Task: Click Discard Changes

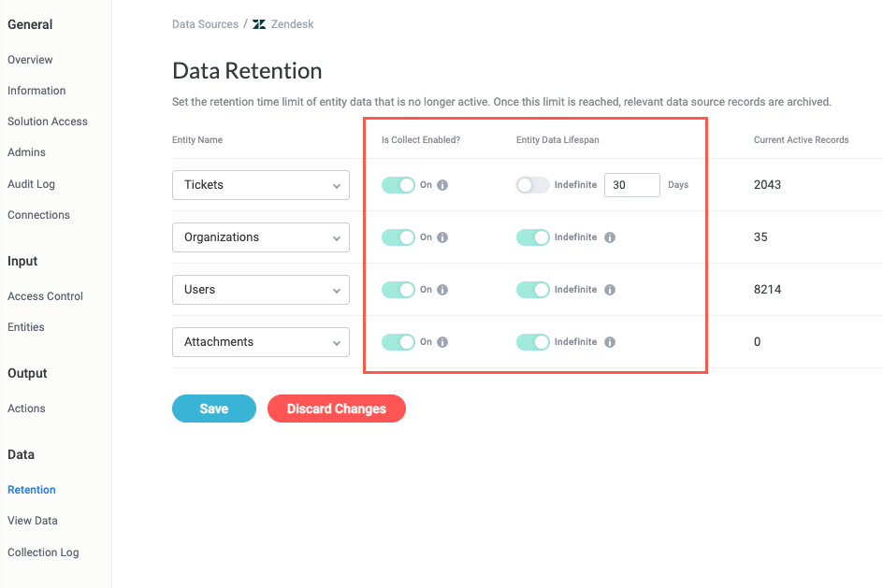Action: (x=336, y=409)
